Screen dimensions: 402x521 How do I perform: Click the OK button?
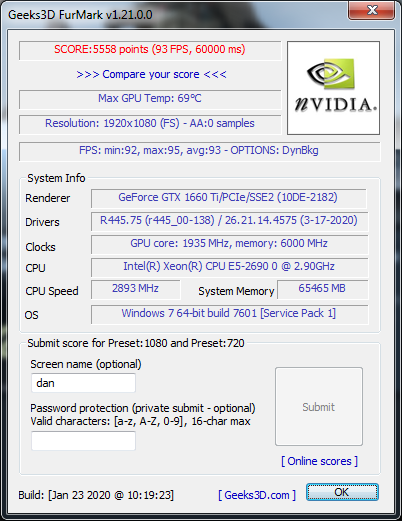pos(342,492)
